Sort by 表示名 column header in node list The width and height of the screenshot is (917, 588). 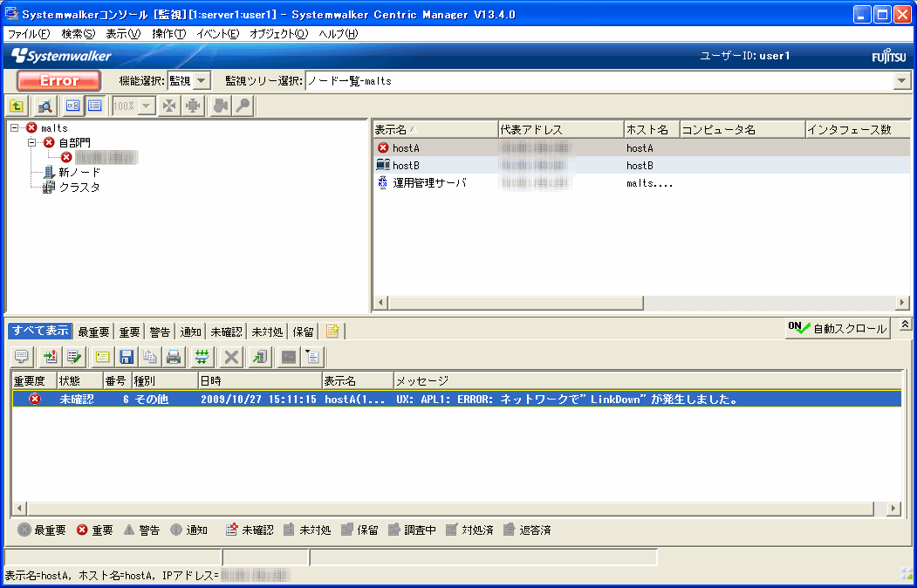point(435,129)
